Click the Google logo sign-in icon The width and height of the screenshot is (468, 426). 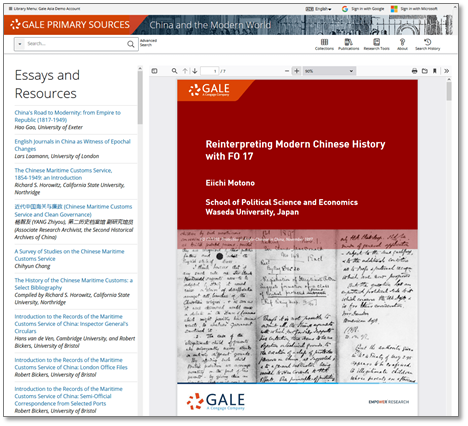(345, 9)
